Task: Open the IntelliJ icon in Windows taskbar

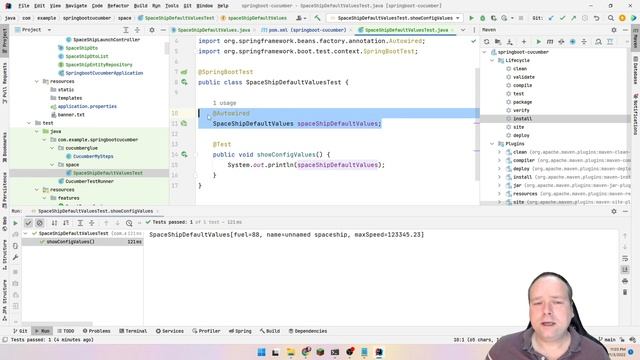Action: click(x=379, y=352)
